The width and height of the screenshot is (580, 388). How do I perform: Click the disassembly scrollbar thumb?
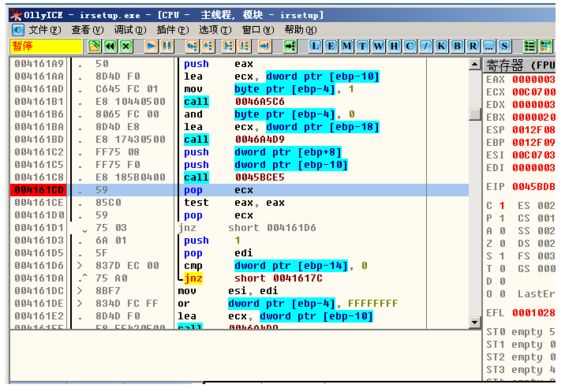475,114
